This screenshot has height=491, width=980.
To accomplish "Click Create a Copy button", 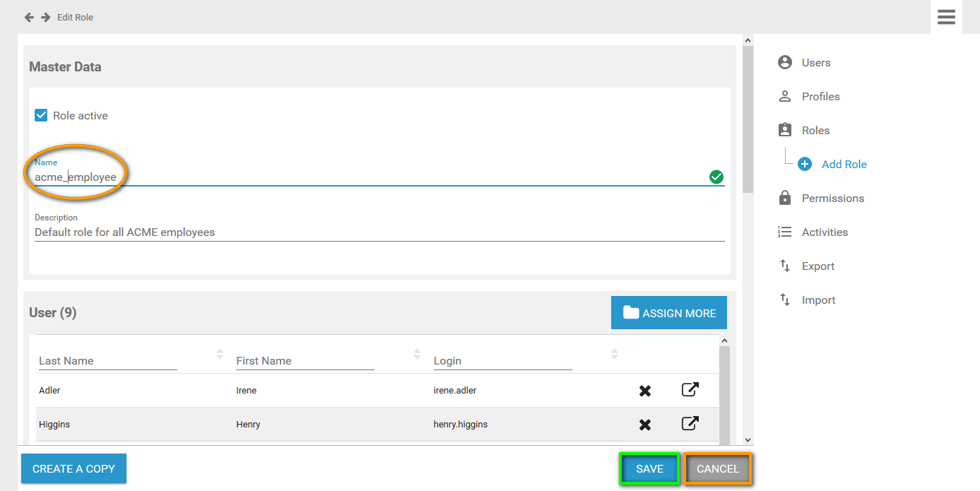I will pyautogui.click(x=73, y=469).
